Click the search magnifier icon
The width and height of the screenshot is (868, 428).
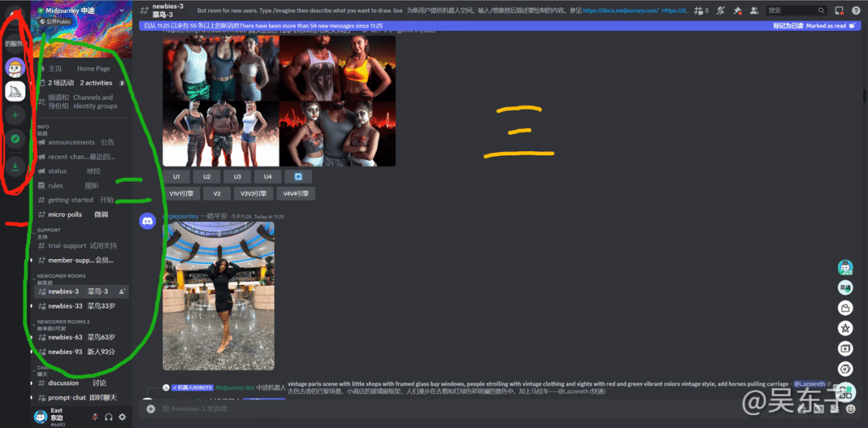[x=822, y=10]
